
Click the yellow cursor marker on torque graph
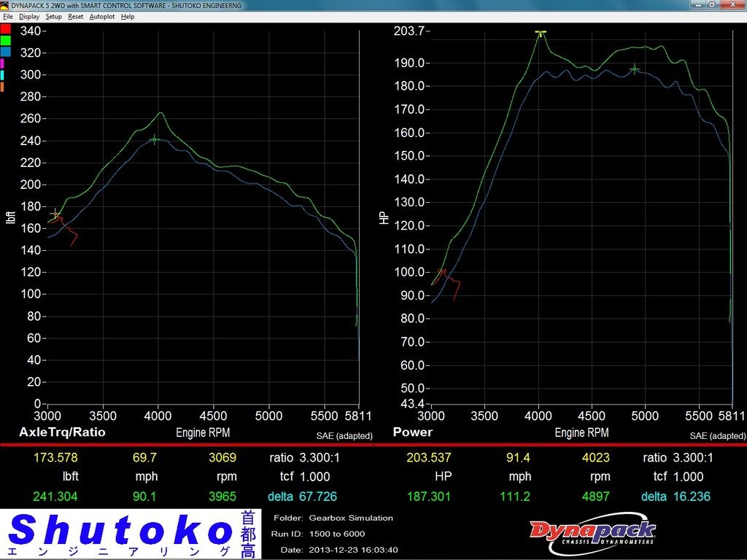[55, 214]
